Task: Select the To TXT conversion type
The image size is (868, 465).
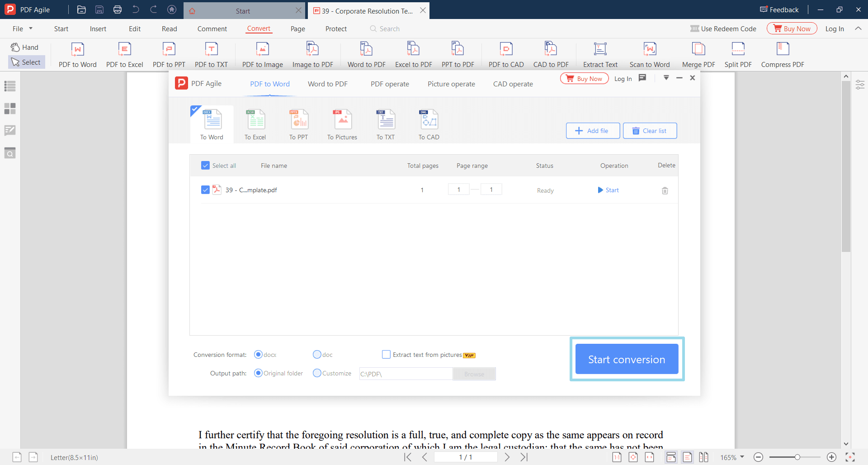Action: [386, 125]
